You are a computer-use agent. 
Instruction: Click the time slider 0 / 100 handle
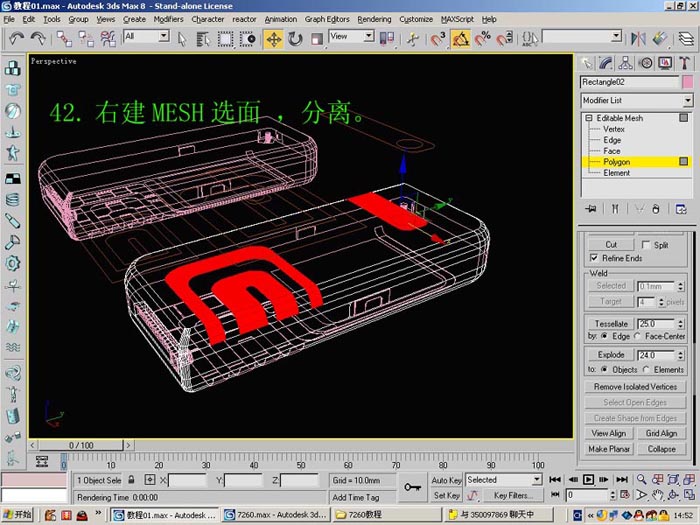81,445
